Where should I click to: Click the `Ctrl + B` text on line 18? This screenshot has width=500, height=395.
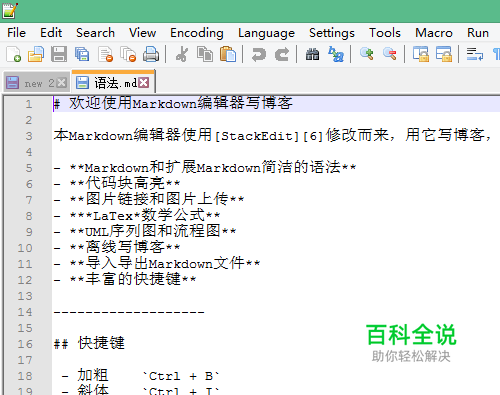click(181, 376)
